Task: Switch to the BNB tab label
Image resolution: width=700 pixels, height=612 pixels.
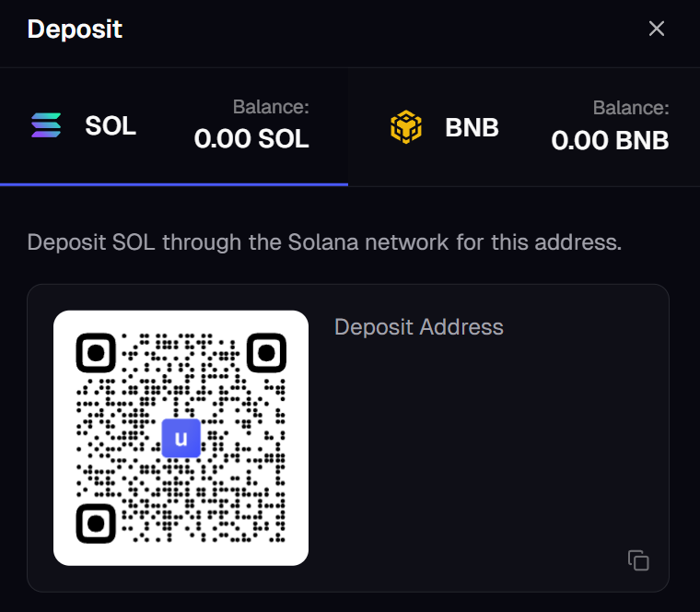Action: click(472, 127)
